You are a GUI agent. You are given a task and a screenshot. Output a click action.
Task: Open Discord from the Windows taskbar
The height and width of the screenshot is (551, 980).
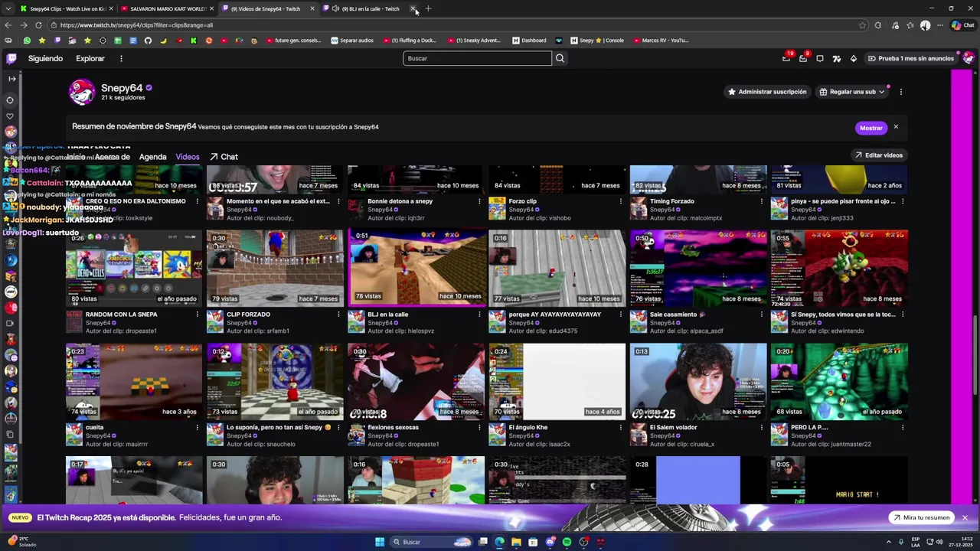pos(550,542)
